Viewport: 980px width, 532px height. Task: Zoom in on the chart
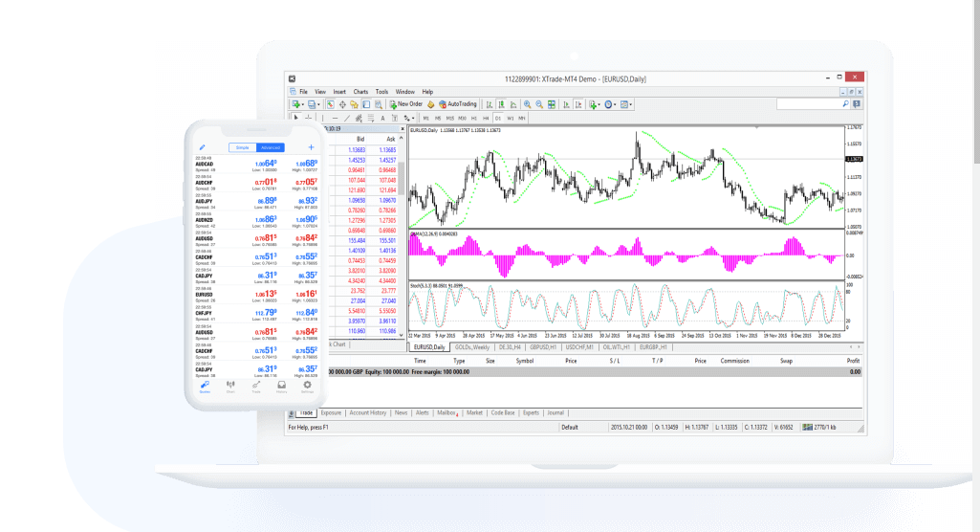click(x=528, y=104)
